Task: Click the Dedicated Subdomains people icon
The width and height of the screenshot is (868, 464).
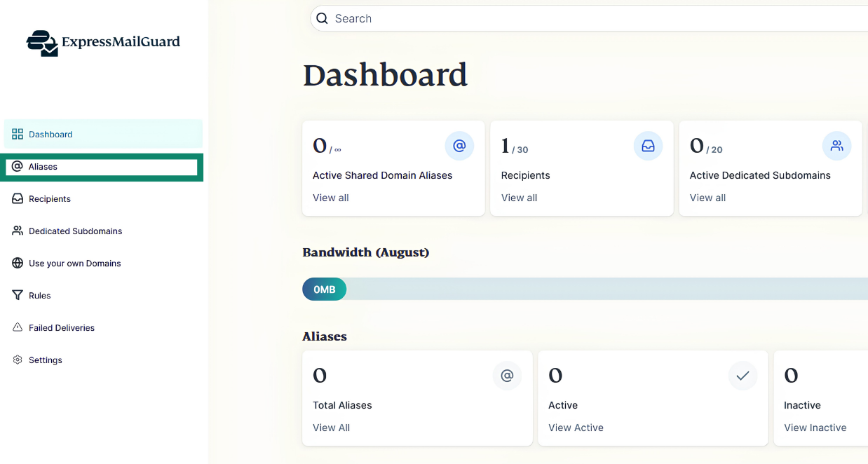Action: click(x=18, y=231)
